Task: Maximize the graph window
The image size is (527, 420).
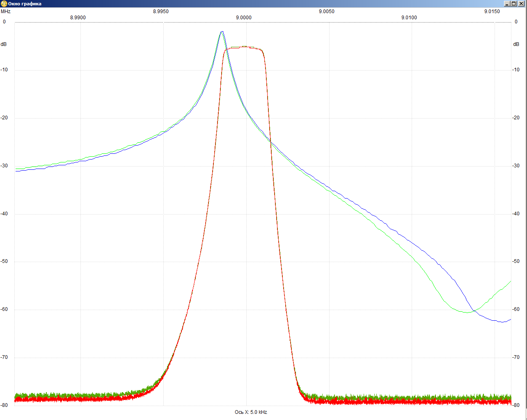Action: click(x=514, y=4)
